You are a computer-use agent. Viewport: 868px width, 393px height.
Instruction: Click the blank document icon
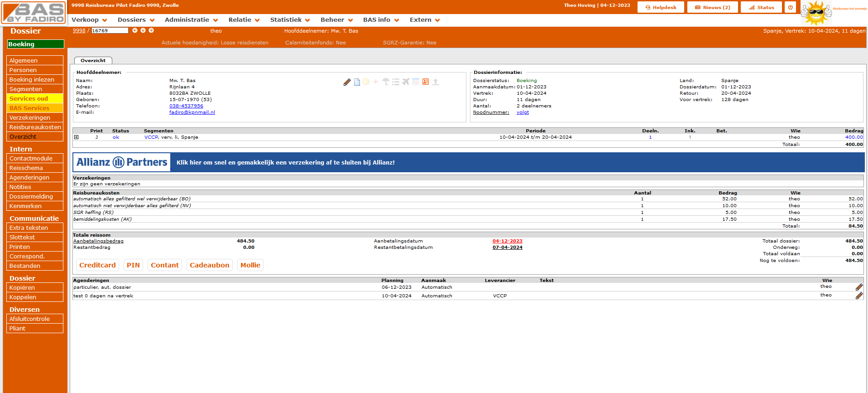(x=357, y=82)
